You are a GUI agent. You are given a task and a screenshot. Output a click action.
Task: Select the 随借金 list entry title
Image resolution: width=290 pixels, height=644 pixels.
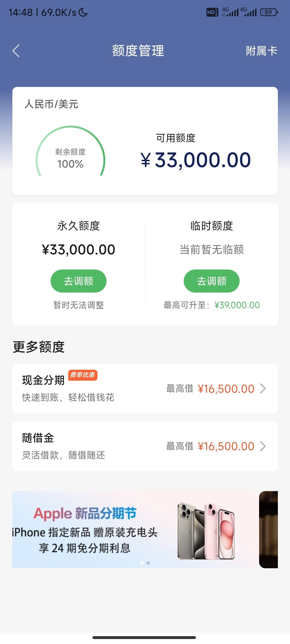point(38,438)
